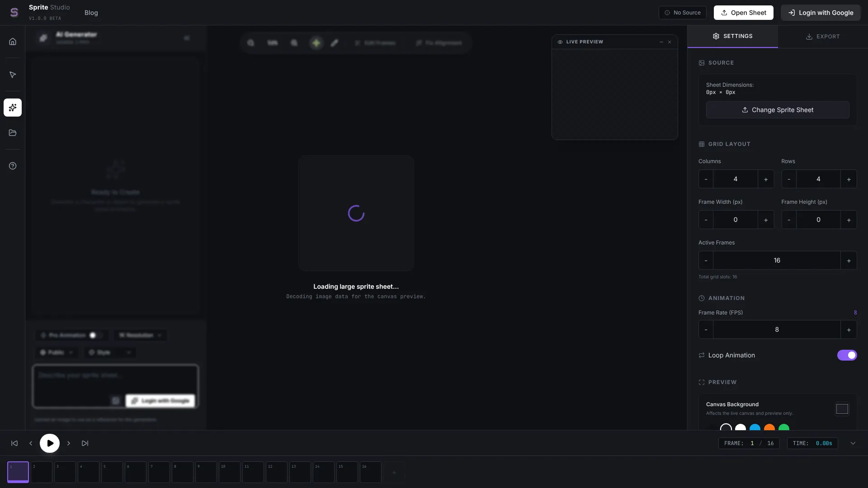Open the Blog menu link
The width and height of the screenshot is (868, 488).
(x=91, y=13)
